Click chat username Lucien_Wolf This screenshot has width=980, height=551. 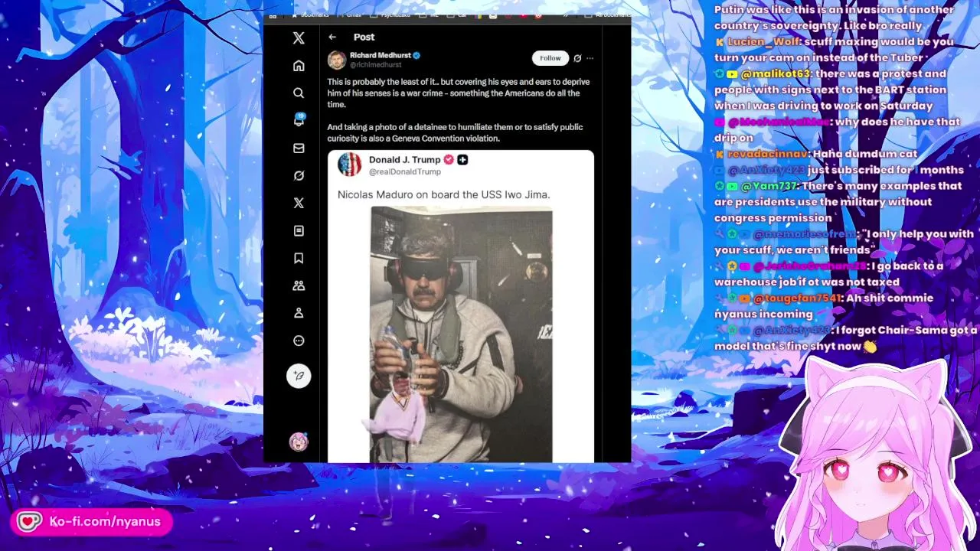(764, 42)
